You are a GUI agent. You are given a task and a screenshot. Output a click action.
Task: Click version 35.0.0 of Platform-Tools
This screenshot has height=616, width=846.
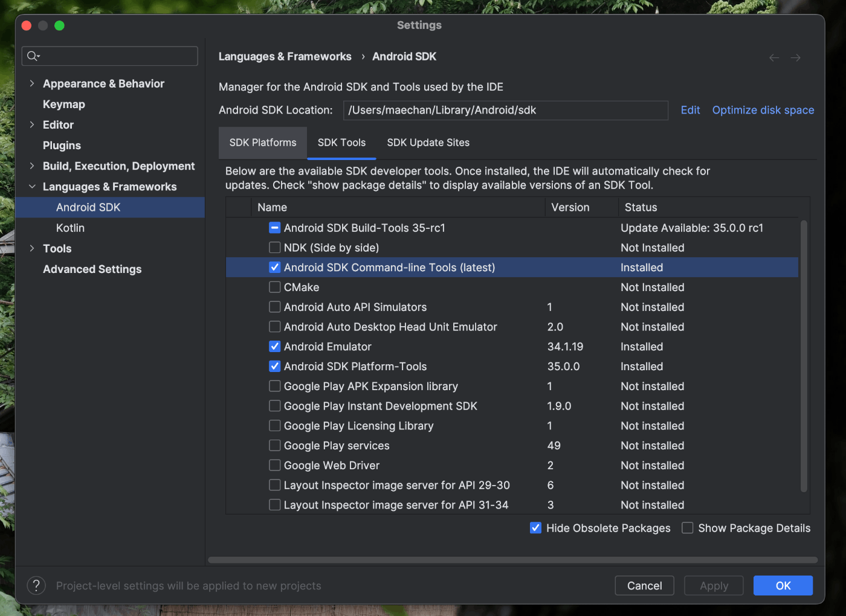click(563, 367)
